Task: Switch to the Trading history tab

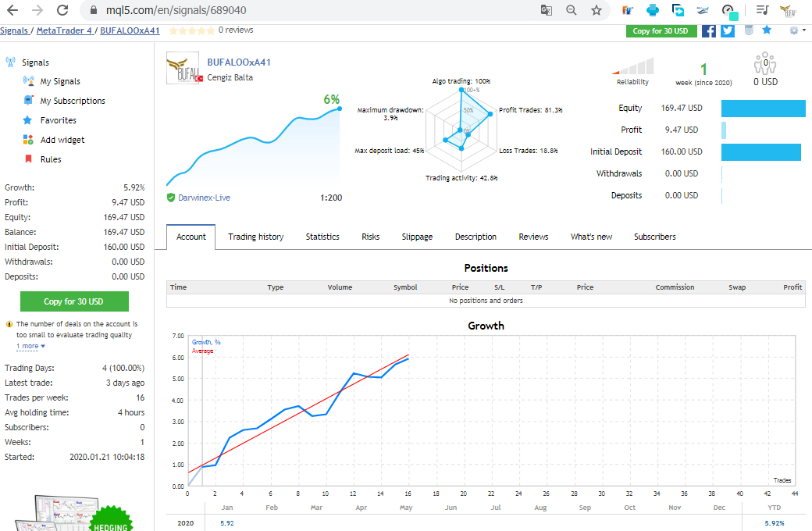Action: [256, 237]
